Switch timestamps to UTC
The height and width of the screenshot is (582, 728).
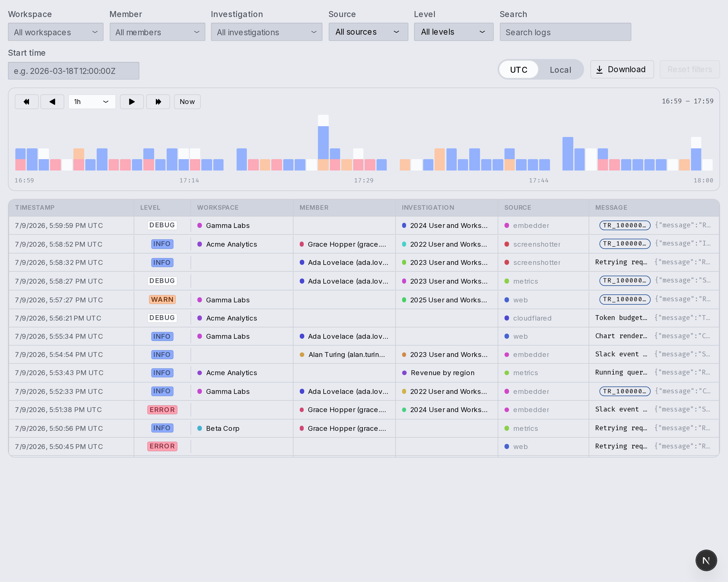[518, 70]
